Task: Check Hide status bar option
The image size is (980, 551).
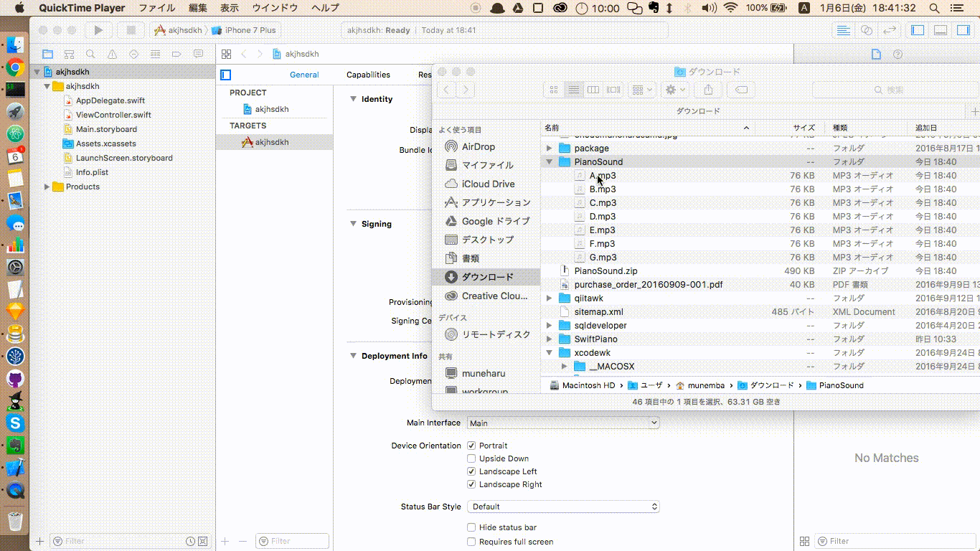Action: [471, 527]
